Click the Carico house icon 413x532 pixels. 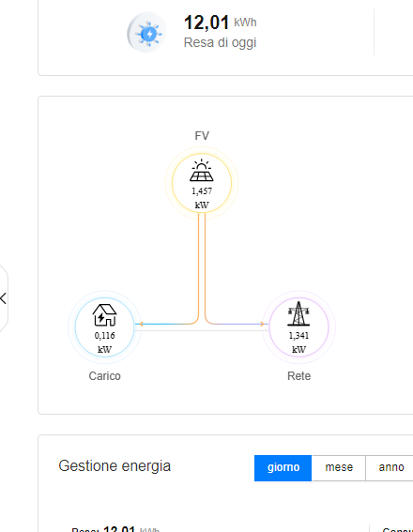[104, 315]
